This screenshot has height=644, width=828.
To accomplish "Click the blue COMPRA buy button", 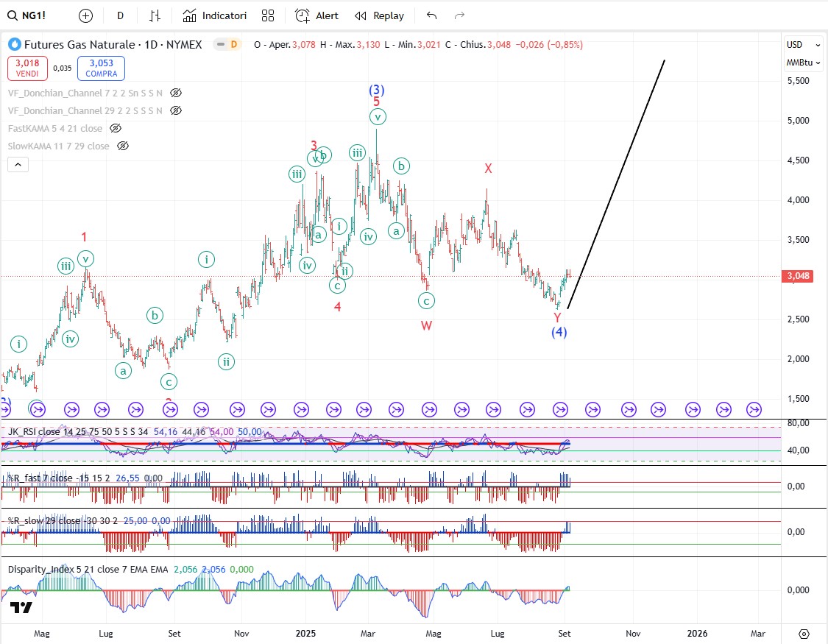I will pyautogui.click(x=101, y=68).
